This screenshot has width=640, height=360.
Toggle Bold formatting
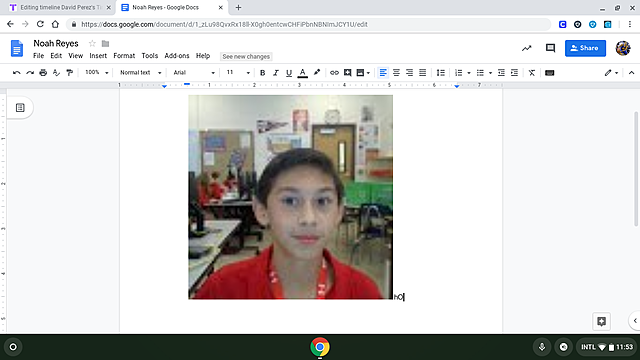tap(262, 73)
